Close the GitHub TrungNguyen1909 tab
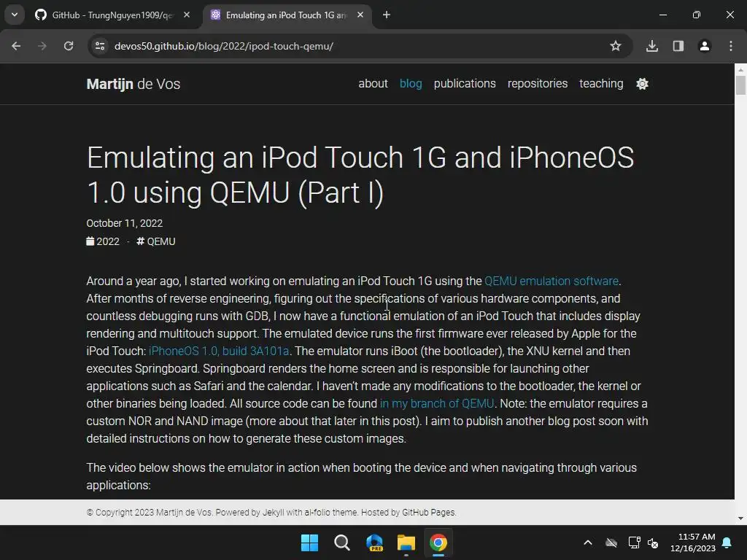747x560 pixels. click(x=187, y=15)
